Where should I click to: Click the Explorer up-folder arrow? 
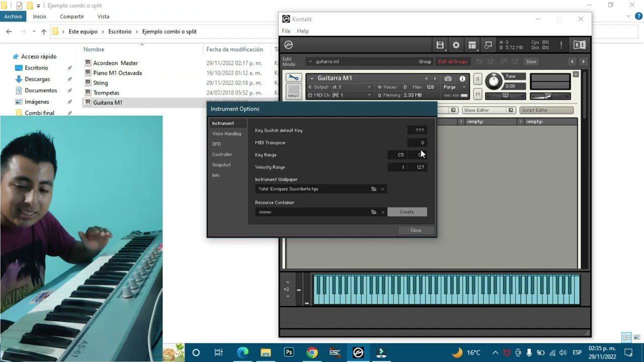[44, 31]
